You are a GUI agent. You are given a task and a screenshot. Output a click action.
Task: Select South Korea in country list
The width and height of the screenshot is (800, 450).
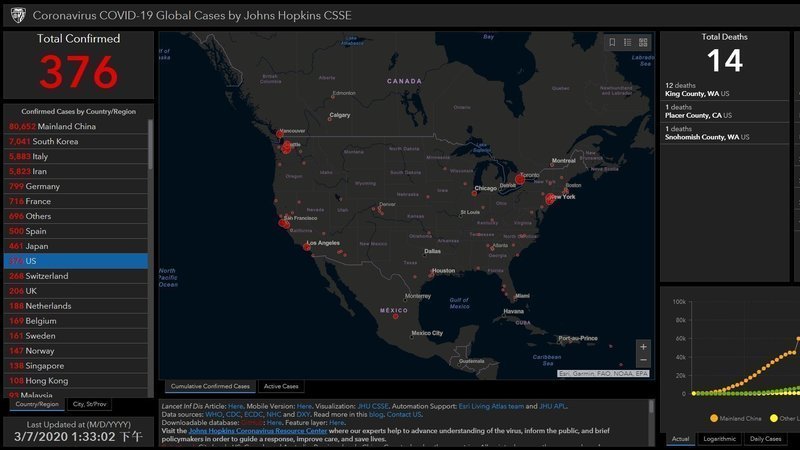coord(76,141)
